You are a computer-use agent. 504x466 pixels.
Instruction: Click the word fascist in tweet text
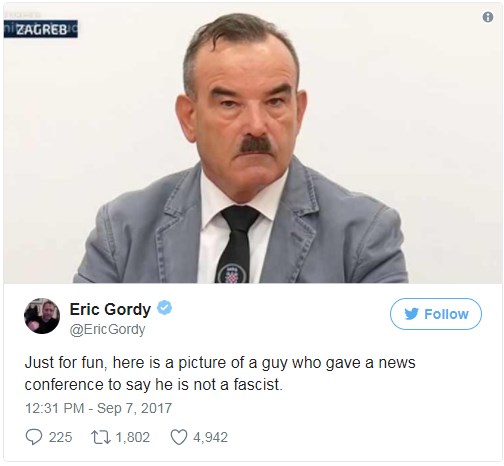[257, 385]
